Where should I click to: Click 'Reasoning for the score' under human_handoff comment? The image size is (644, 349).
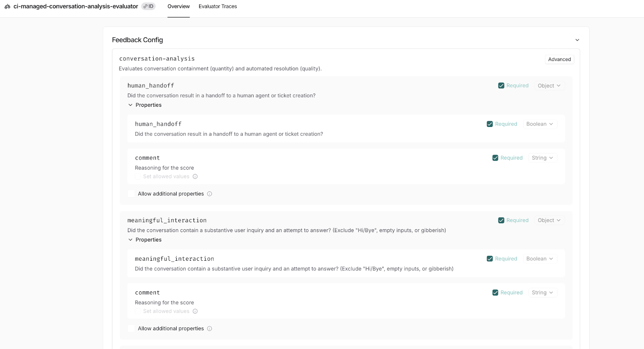(x=164, y=168)
